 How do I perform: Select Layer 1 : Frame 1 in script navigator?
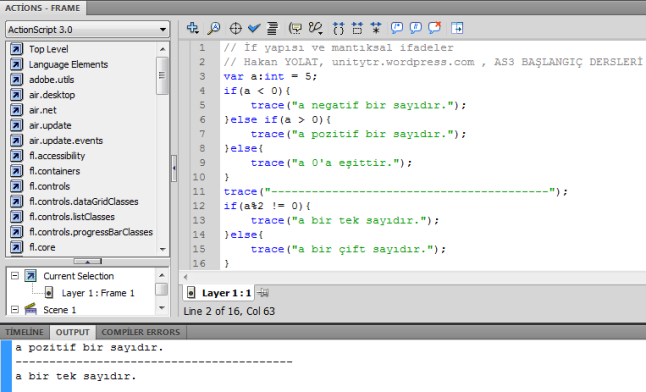click(x=98, y=293)
